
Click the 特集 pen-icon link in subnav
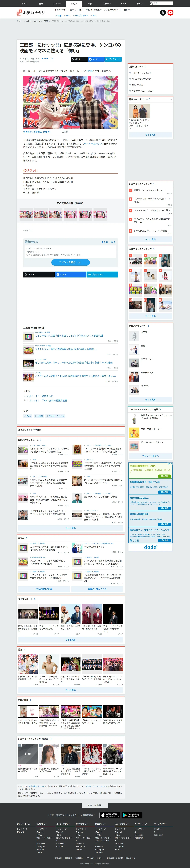click(58, 16)
